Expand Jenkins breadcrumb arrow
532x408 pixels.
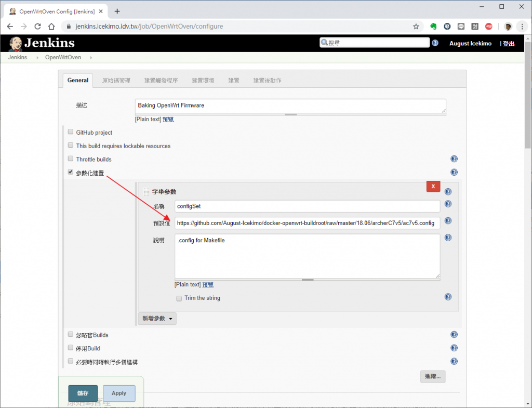click(37, 58)
